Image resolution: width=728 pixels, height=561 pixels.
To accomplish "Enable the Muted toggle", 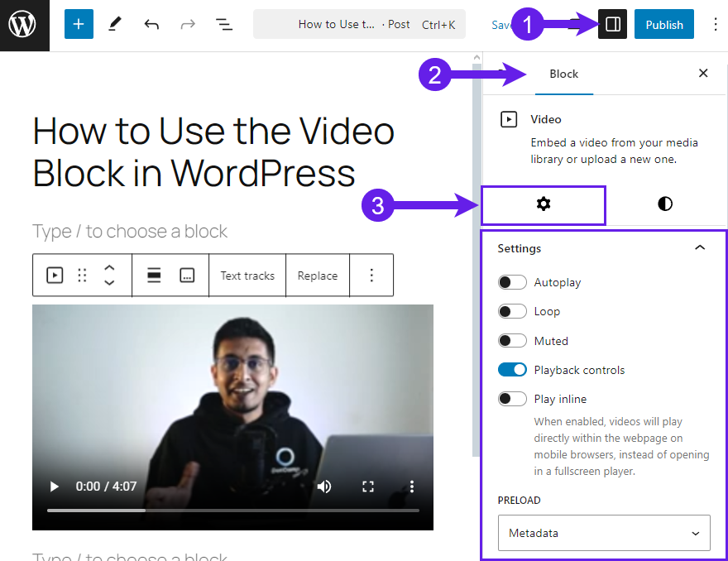I will pyautogui.click(x=512, y=341).
